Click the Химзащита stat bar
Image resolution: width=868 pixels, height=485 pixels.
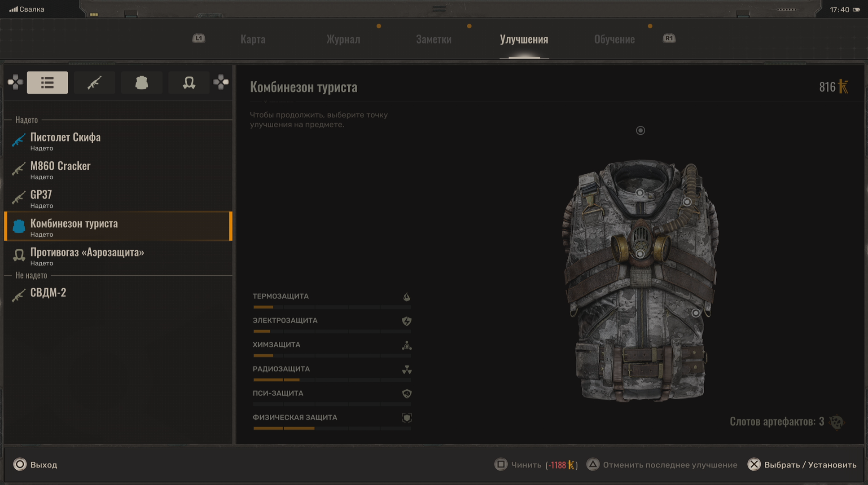[x=332, y=355]
